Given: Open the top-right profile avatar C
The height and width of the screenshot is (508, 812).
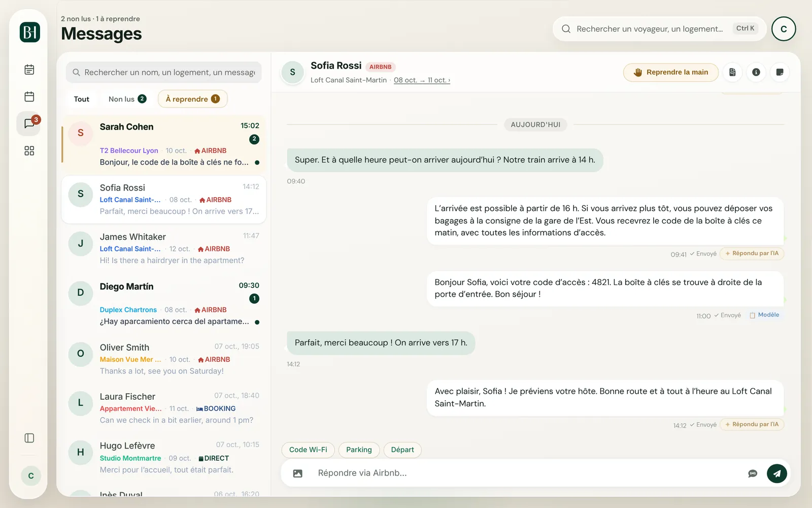Looking at the screenshot, I should coord(784,29).
